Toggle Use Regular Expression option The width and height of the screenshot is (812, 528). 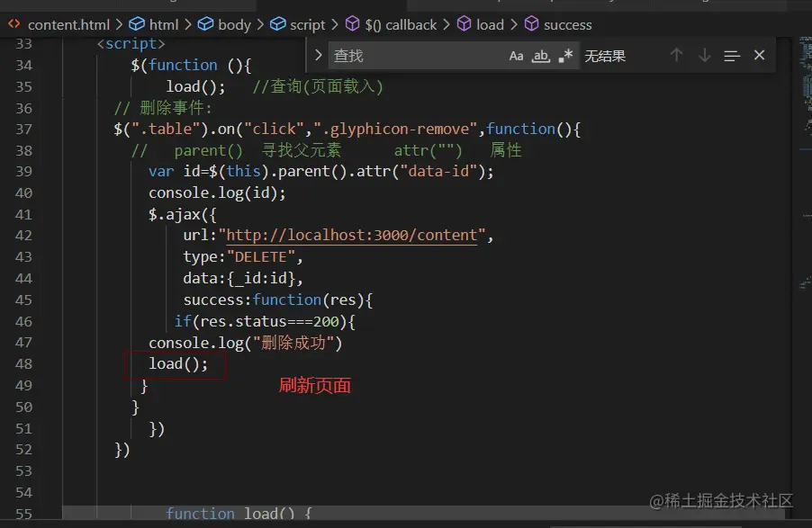tap(565, 56)
